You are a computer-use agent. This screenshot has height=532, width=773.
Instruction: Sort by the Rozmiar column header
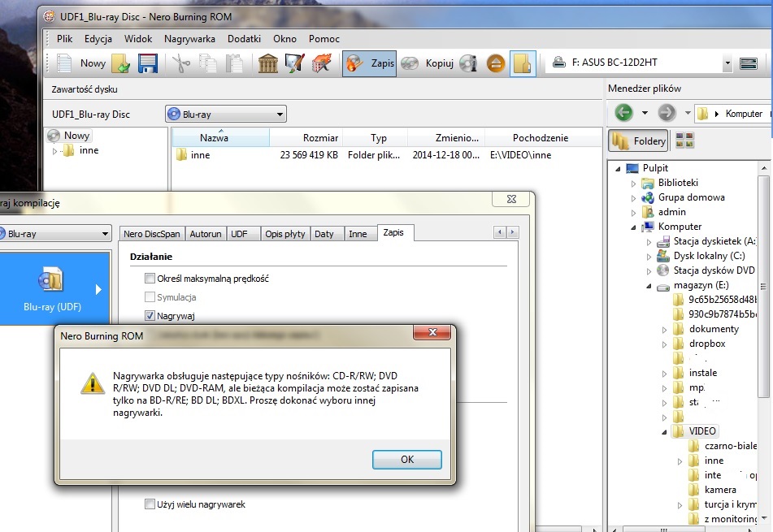[x=306, y=137]
